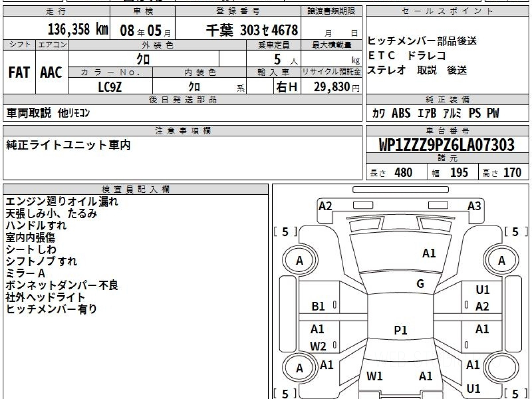Viewport: 532px width, 399px height.
Task: Select chassis number WP1ZZZ9PZ6LA07303
Action: (x=447, y=145)
